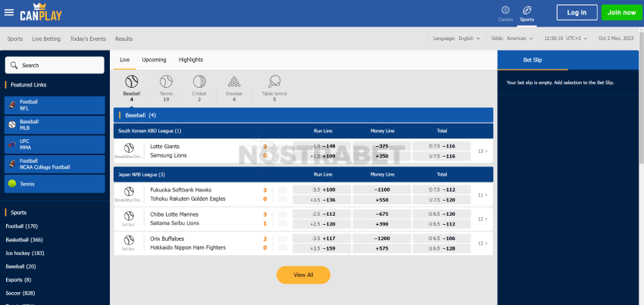Open Football (170) sports link

tap(22, 226)
